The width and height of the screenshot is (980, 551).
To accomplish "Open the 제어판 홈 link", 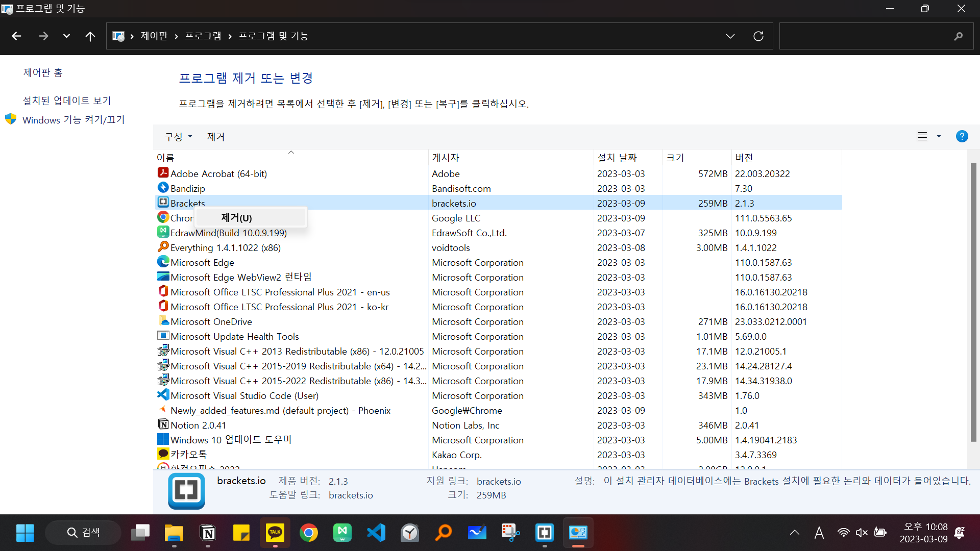I will (x=43, y=72).
